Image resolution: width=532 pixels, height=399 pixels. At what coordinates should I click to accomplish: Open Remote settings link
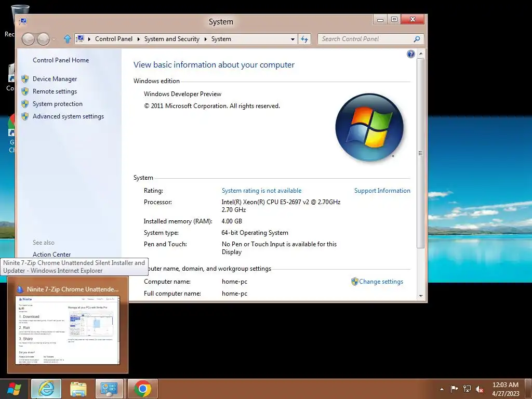pyautogui.click(x=55, y=91)
